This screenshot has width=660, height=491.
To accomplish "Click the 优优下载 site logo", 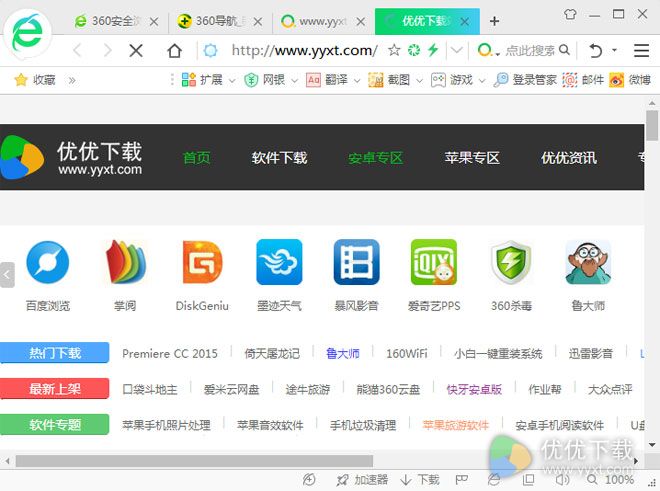I will pos(72,158).
